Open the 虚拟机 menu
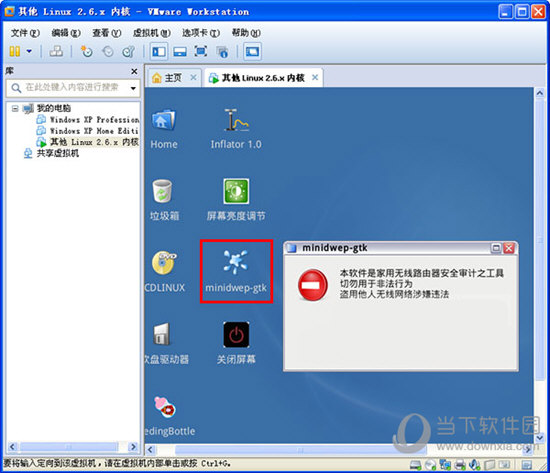This screenshot has width=550, height=473. [152, 33]
